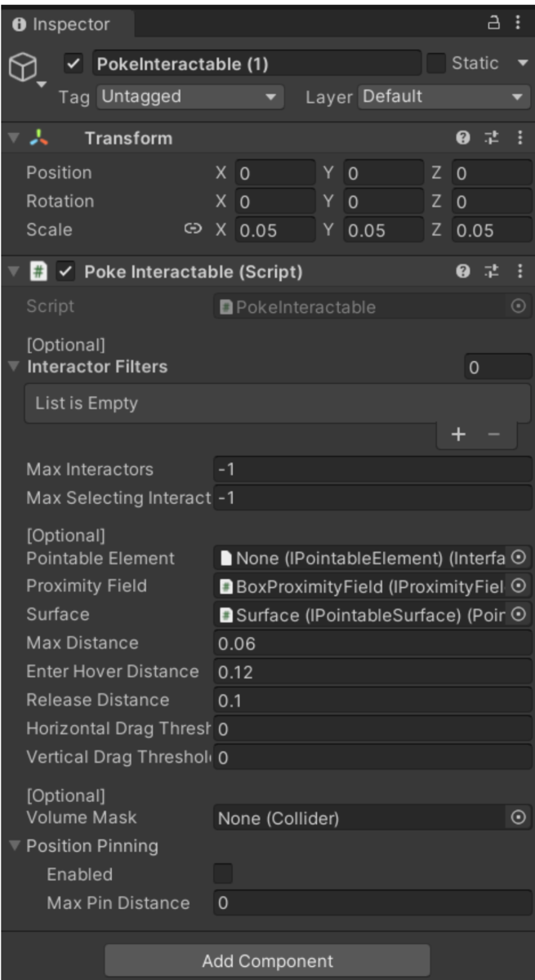The image size is (535, 980).
Task: Add an item to the Interactor Filters list
Action: click(458, 434)
